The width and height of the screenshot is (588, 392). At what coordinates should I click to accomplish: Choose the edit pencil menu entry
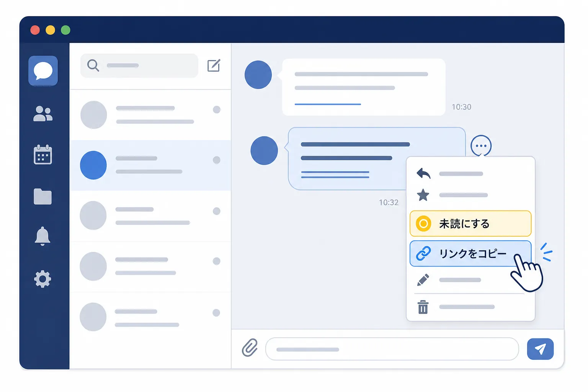click(470, 280)
